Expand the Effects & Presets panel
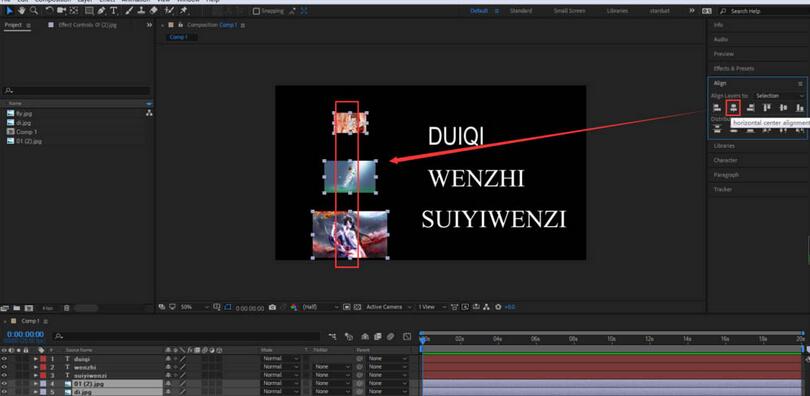The height and width of the screenshot is (396, 810). [x=734, y=68]
